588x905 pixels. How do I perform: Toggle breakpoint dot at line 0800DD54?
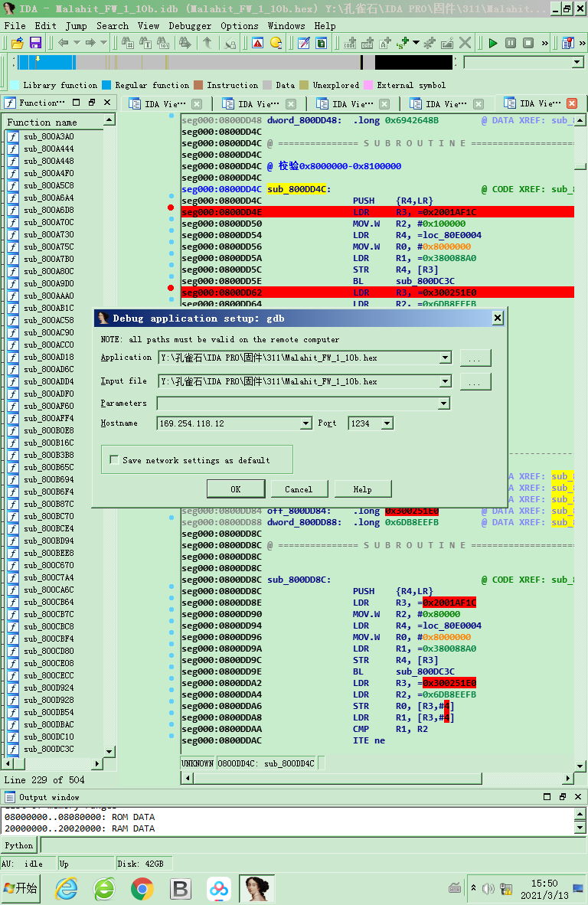tap(171, 231)
